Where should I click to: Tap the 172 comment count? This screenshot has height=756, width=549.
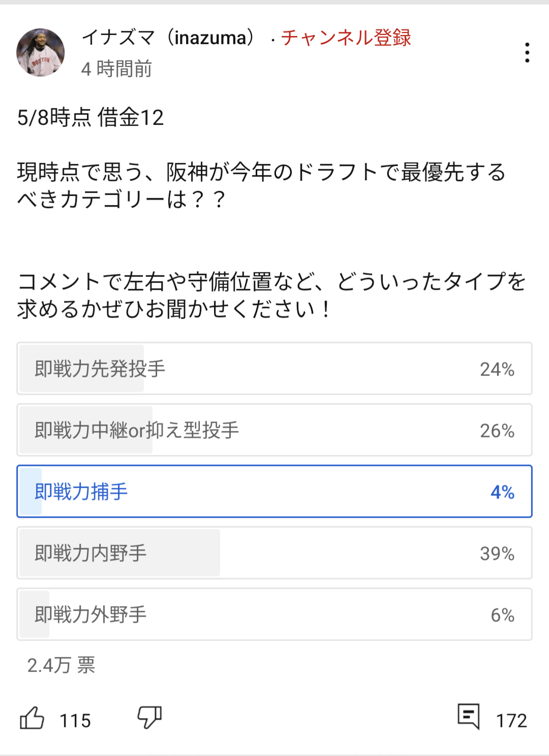click(511, 720)
